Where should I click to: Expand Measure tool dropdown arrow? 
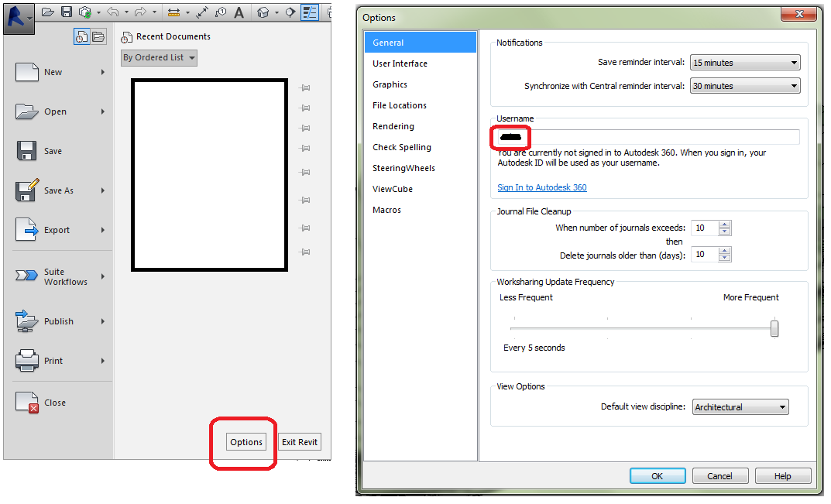[187, 12]
